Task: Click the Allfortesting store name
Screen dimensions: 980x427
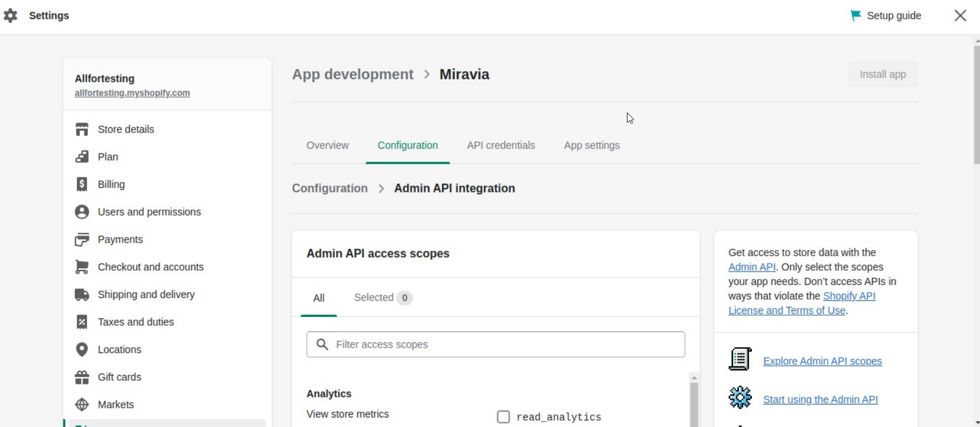Action: tap(104, 79)
